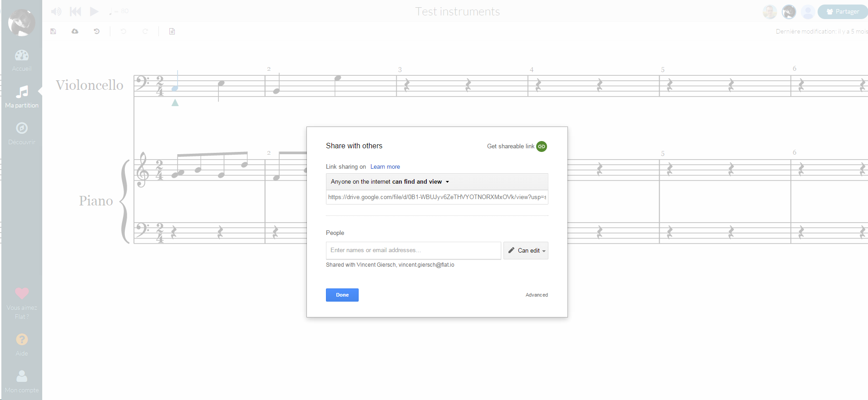
Task: Click the People label in dialog
Action: 335,233
